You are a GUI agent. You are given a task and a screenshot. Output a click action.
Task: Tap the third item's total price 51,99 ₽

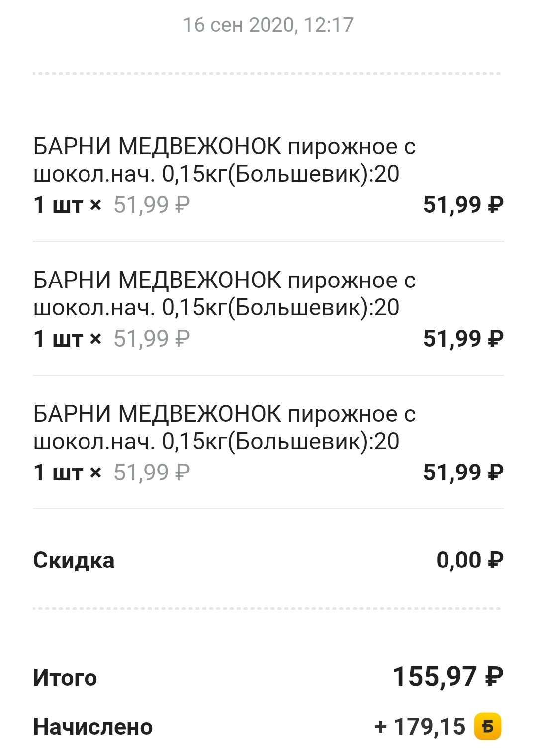click(x=463, y=472)
